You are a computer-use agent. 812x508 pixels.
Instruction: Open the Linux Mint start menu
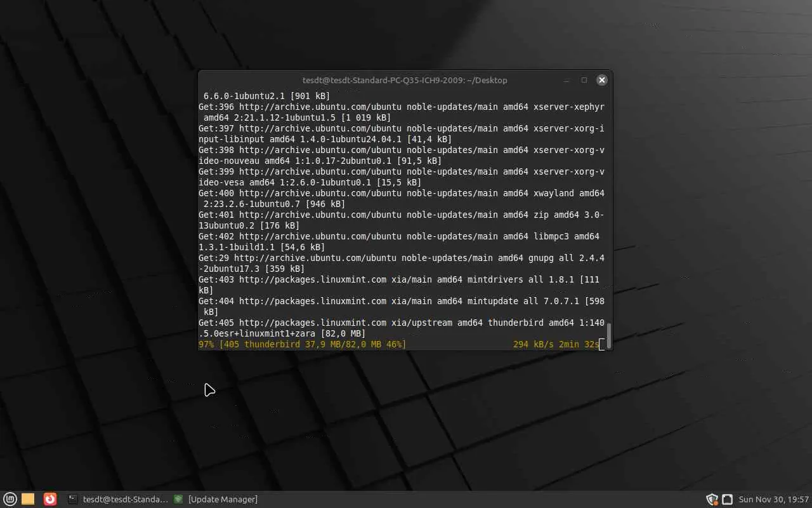10,499
